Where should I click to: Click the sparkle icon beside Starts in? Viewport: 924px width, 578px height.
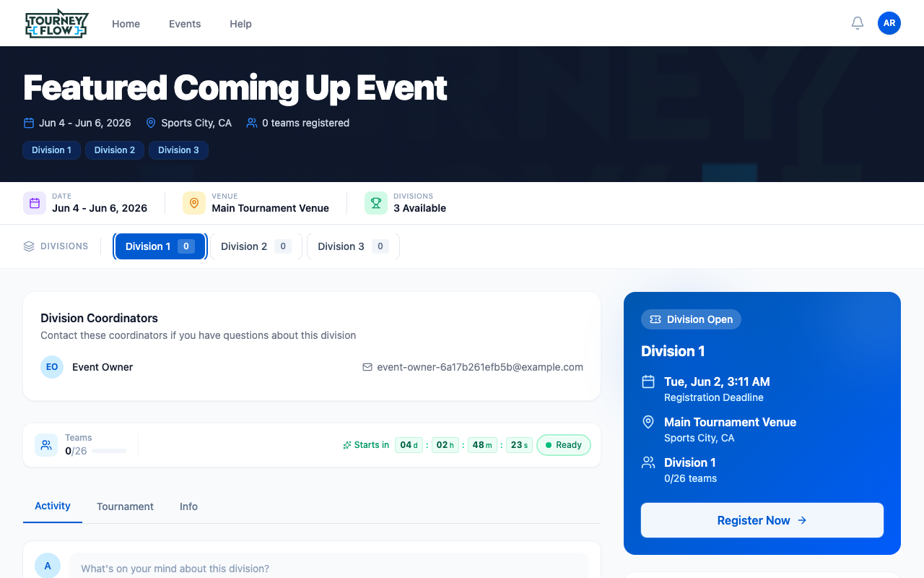coord(347,445)
